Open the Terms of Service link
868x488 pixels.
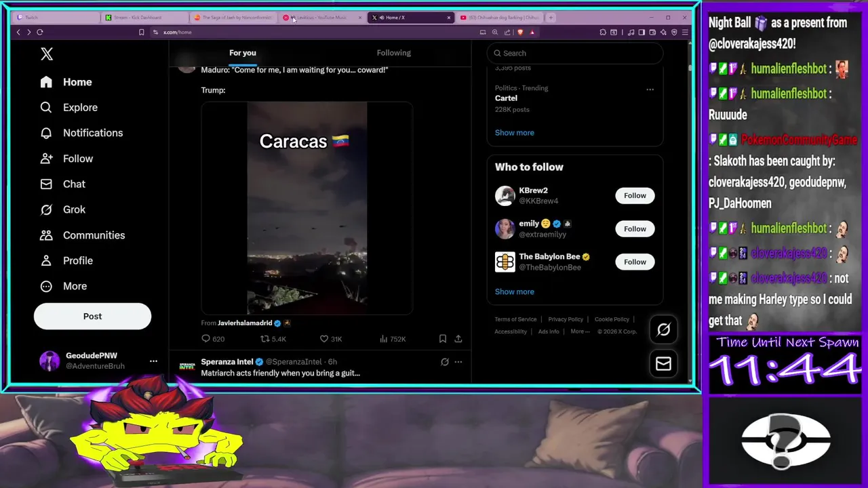[515, 319]
